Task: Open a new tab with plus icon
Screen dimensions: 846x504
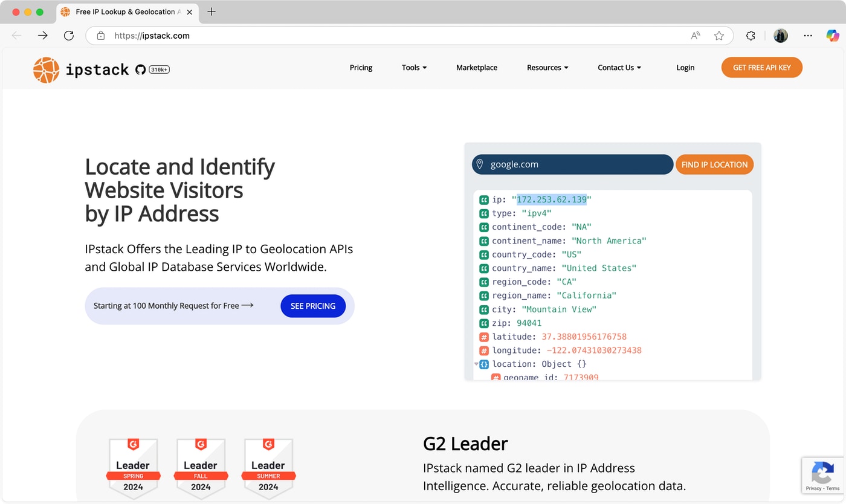Action: 211,11
